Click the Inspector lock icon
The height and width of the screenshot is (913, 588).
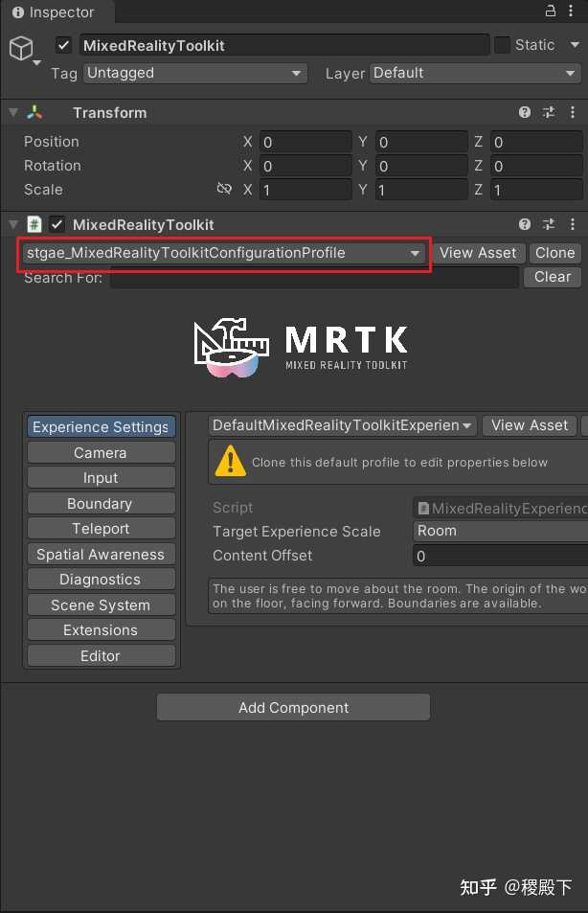click(x=550, y=11)
